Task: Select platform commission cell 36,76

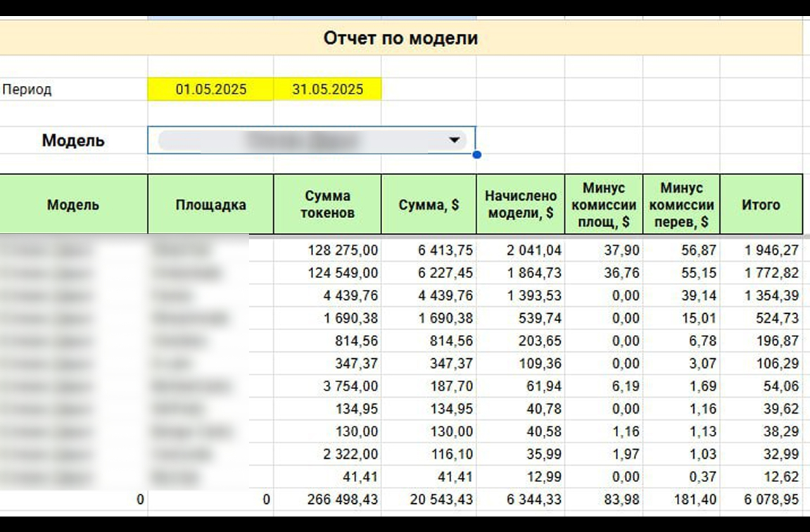Action: pyautogui.click(x=604, y=273)
